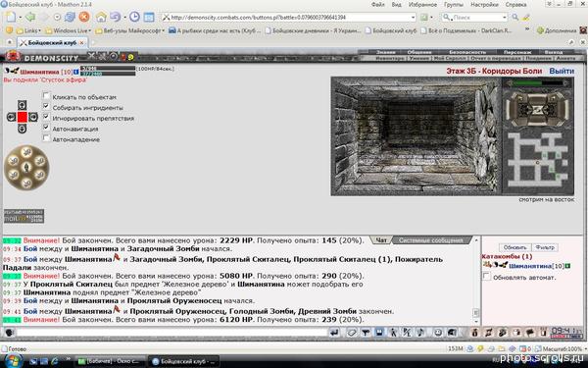Click the Undo closed tab icon
Viewport: 588px width, 368px height.
coord(115,17)
